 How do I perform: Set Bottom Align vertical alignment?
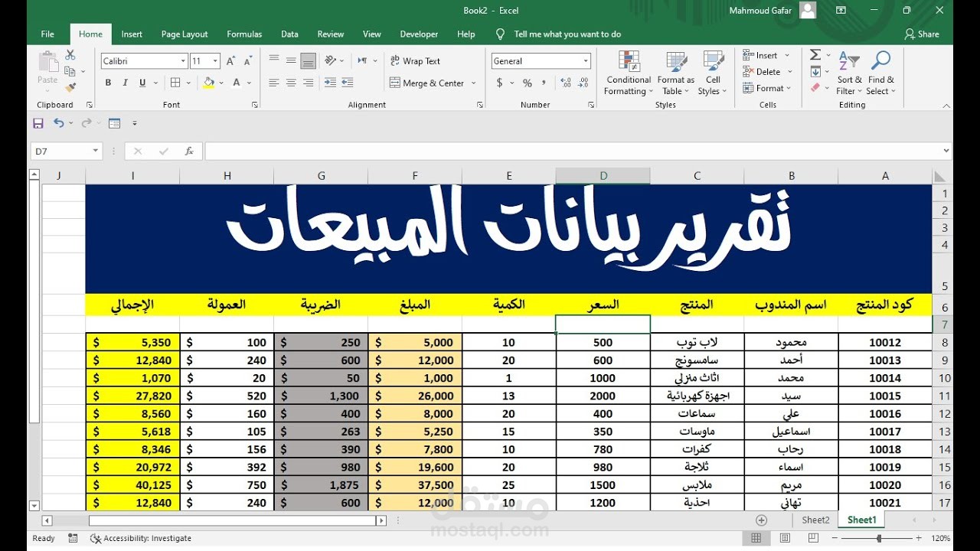click(308, 60)
